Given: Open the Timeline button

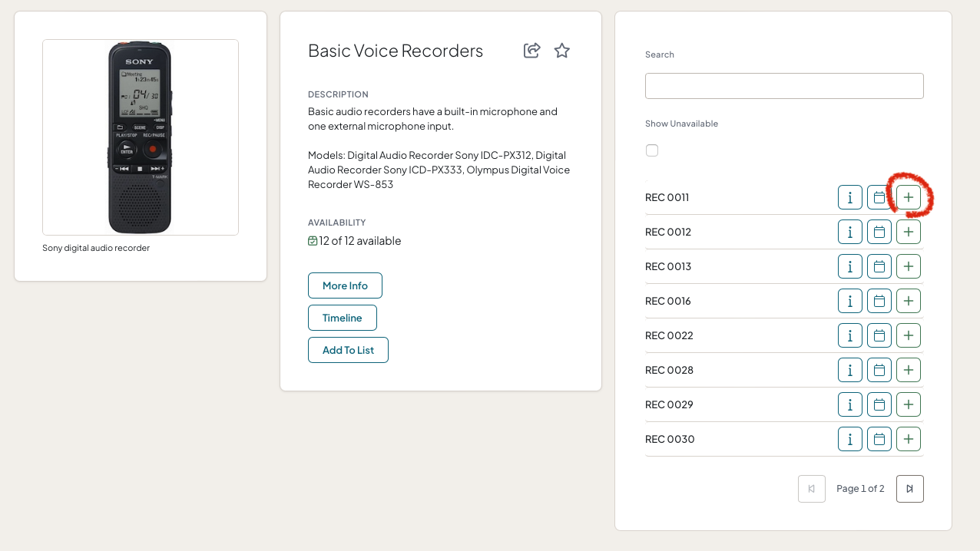Looking at the screenshot, I should 343,318.
